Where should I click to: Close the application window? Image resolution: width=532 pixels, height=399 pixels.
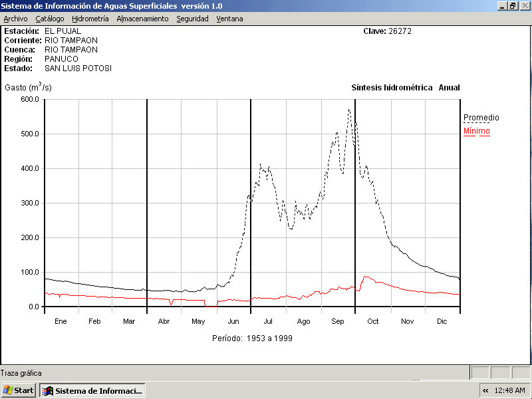pos(524,5)
